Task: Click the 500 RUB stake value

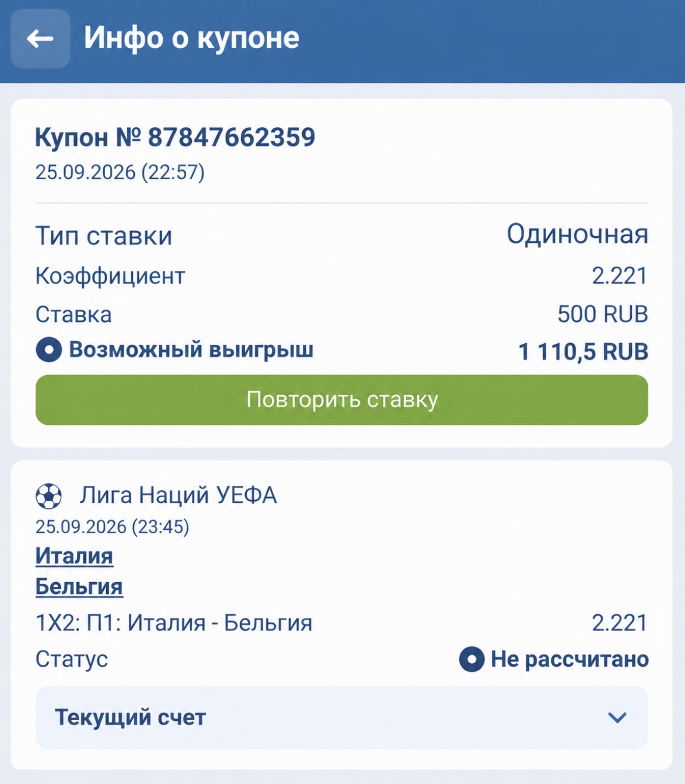Action: (x=603, y=314)
